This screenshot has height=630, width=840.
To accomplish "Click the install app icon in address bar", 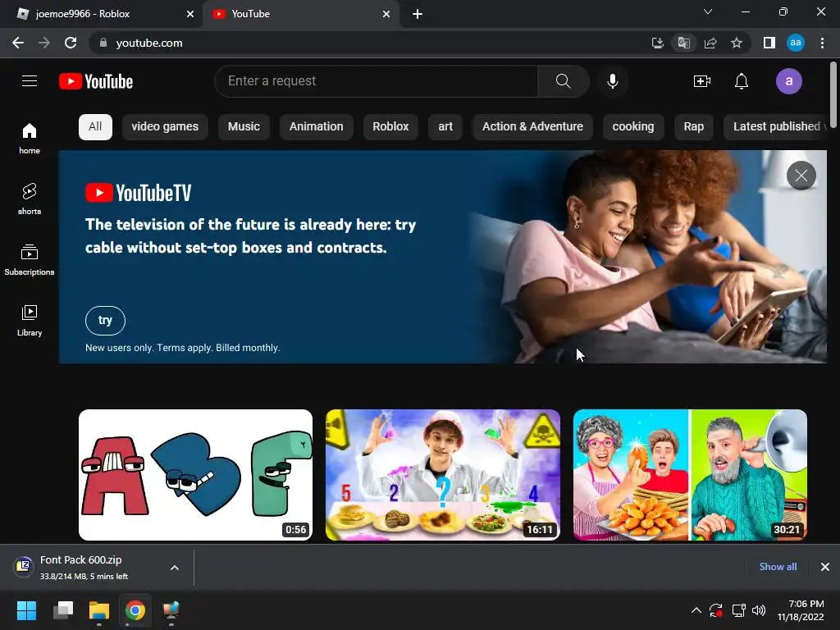I will (x=657, y=43).
